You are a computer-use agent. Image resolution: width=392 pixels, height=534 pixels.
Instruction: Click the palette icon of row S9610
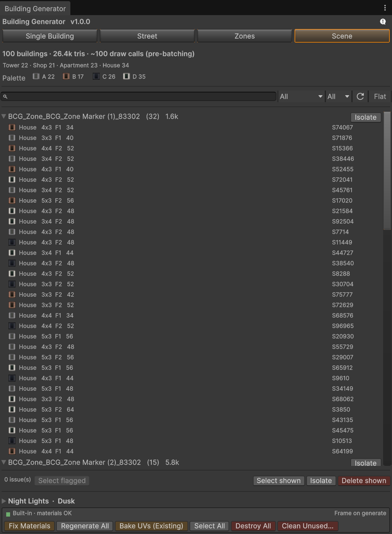(12, 378)
